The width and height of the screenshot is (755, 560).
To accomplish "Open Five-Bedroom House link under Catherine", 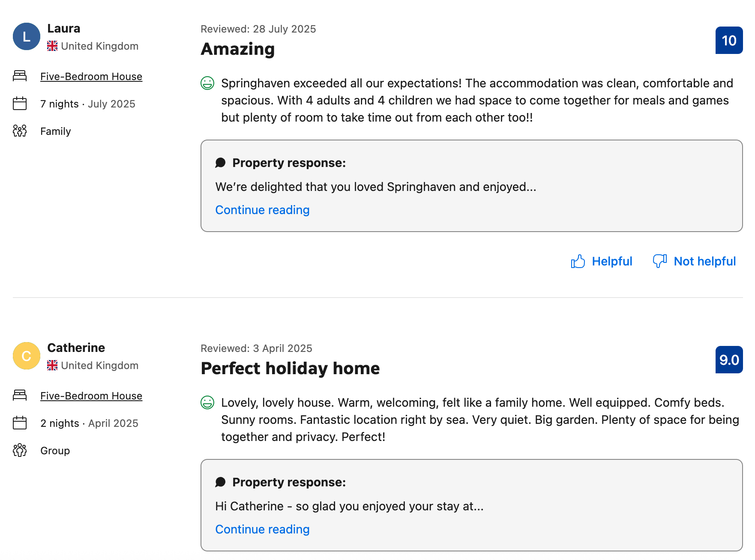I will click(x=91, y=396).
